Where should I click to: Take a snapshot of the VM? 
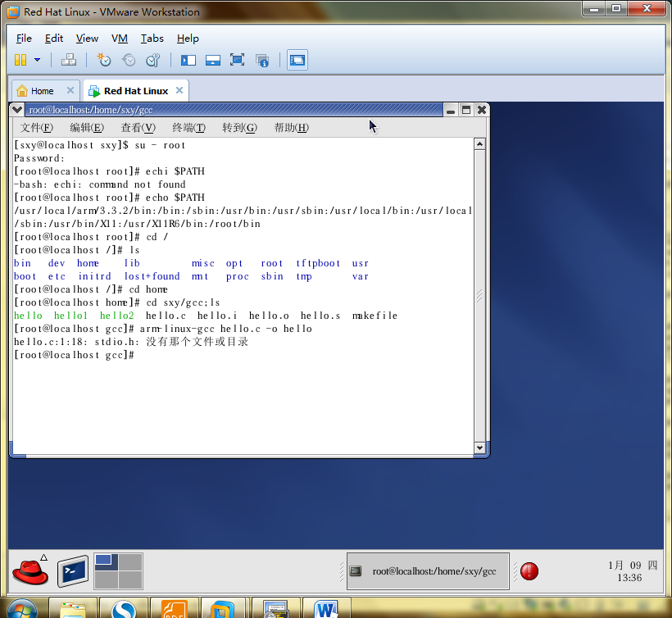(x=104, y=60)
